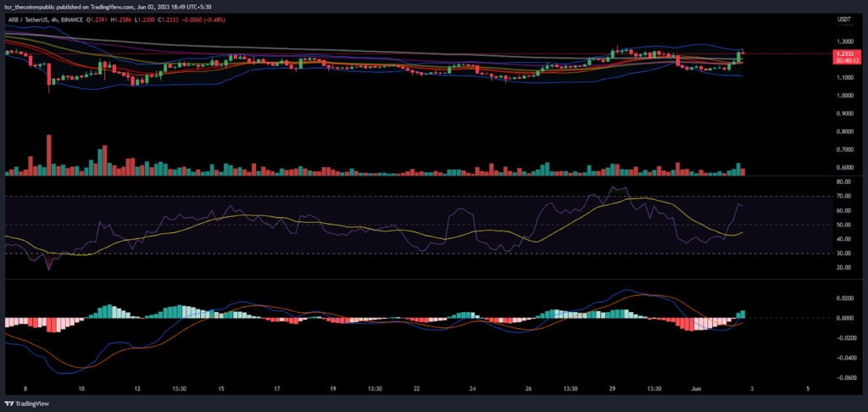Click the 30.00 RSI axis label
The width and height of the screenshot is (868, 412).
[843, 253]
